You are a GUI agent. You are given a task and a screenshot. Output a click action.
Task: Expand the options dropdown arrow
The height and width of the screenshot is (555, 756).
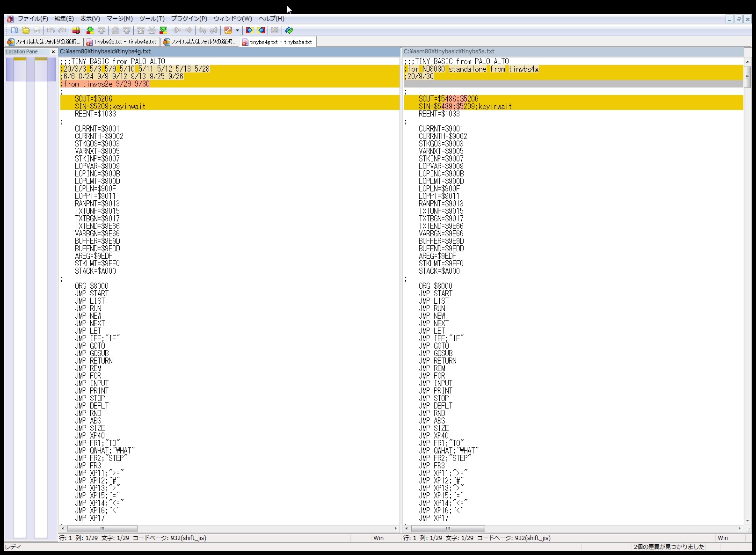point(238,30)
